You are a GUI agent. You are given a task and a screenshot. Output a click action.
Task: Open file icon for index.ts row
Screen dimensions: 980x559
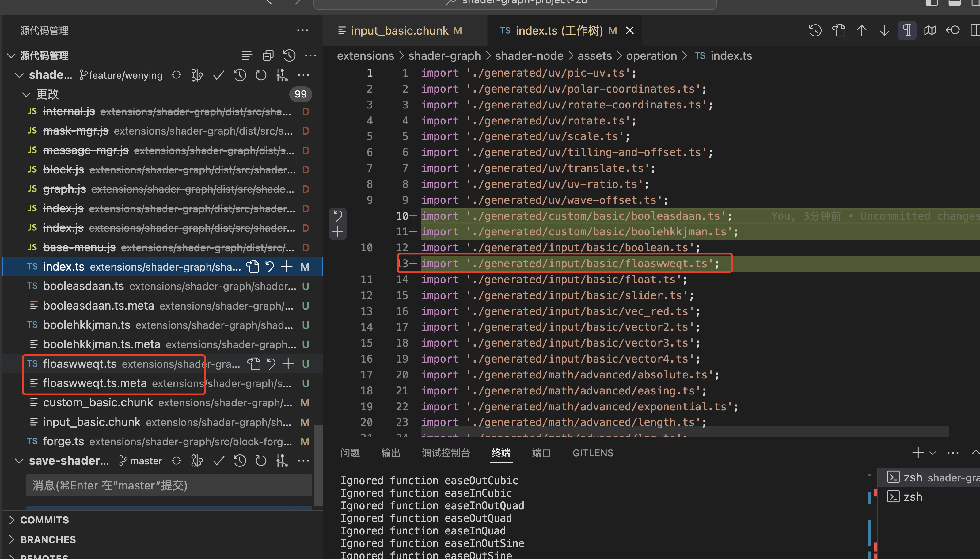(253, 266)
